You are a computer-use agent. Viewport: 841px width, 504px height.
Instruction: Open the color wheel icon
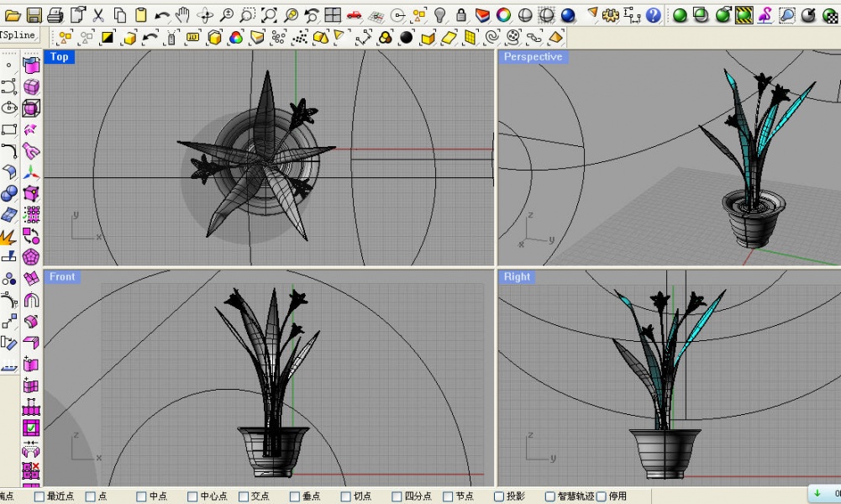click(503, 15)
